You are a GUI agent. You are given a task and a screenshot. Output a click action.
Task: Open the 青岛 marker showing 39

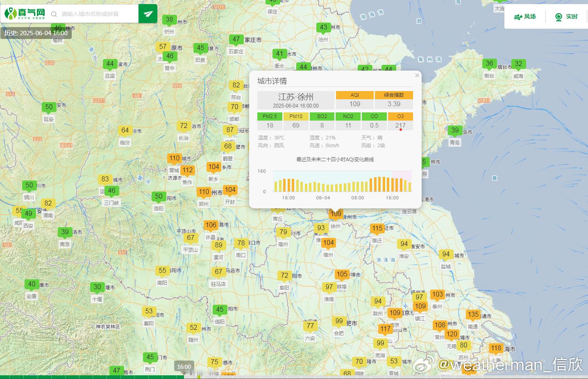coord(455,131)
